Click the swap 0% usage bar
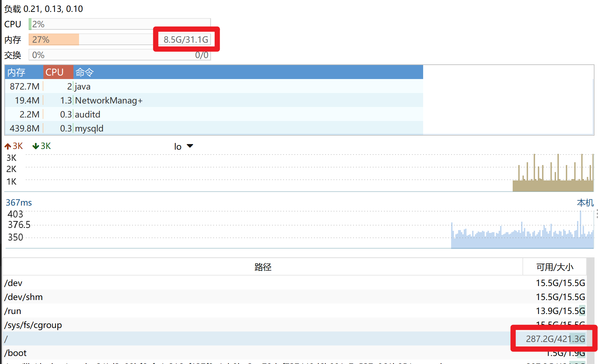Screen dimensions: 598x364 tap(120, 55)
